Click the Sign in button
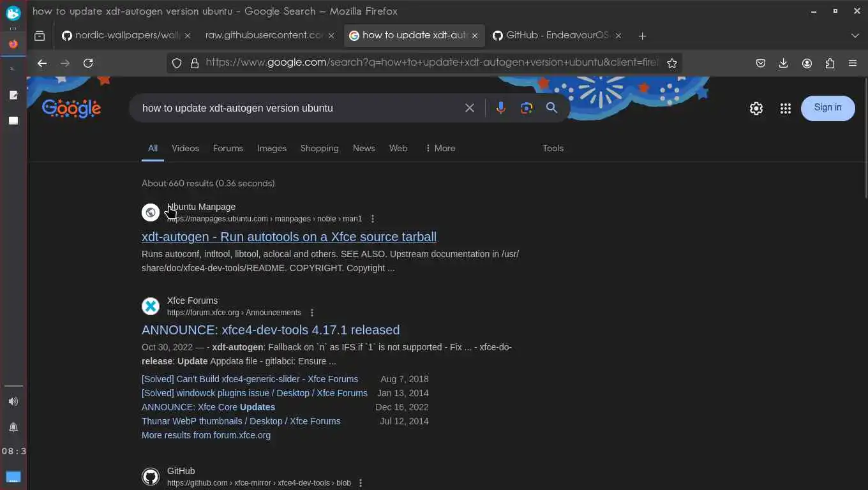The image size is (868, 490). click(828, 108)
